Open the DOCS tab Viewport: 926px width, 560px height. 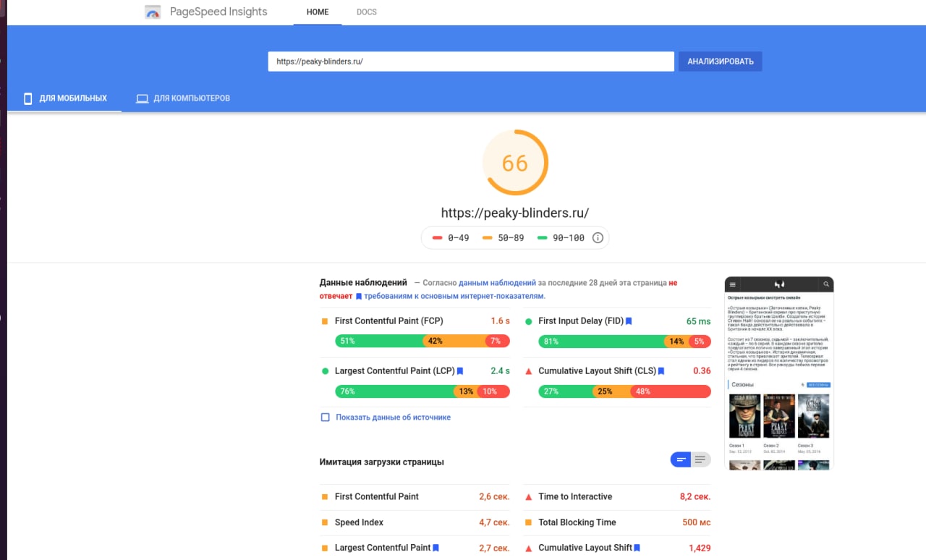tap(367, 12)
